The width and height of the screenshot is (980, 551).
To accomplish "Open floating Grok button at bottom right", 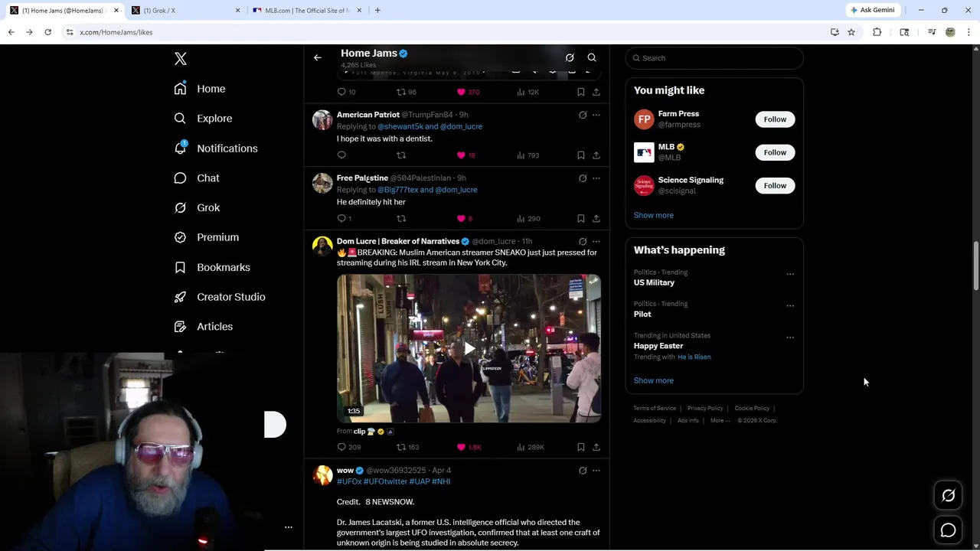I will pos(948,496).
